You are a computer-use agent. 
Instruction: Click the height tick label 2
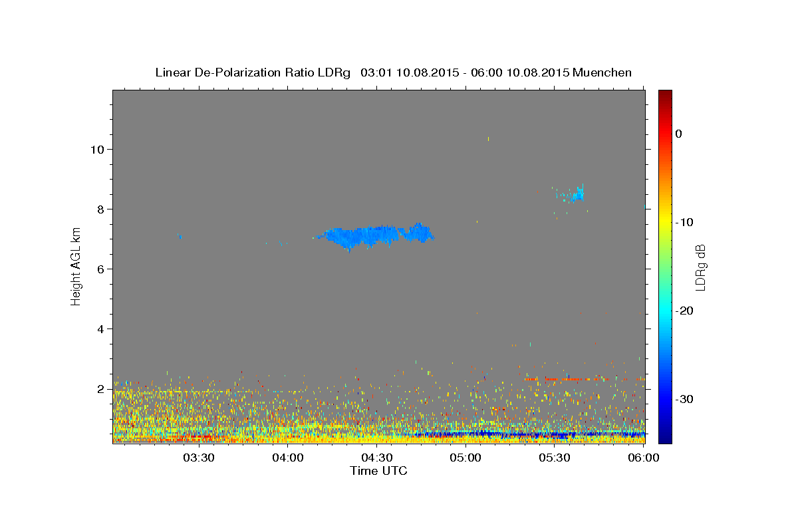click(x=100, y=388)
